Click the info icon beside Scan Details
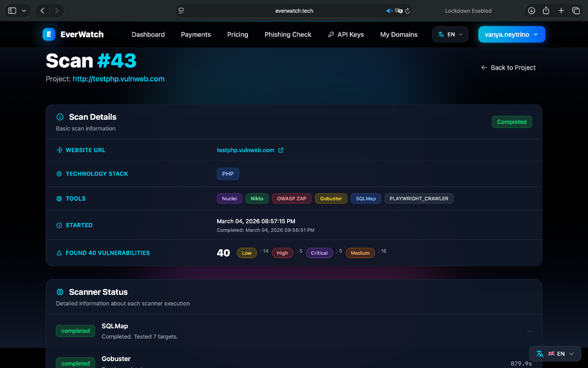The width and height of the screenshot is (588, 368). (60, 117)
